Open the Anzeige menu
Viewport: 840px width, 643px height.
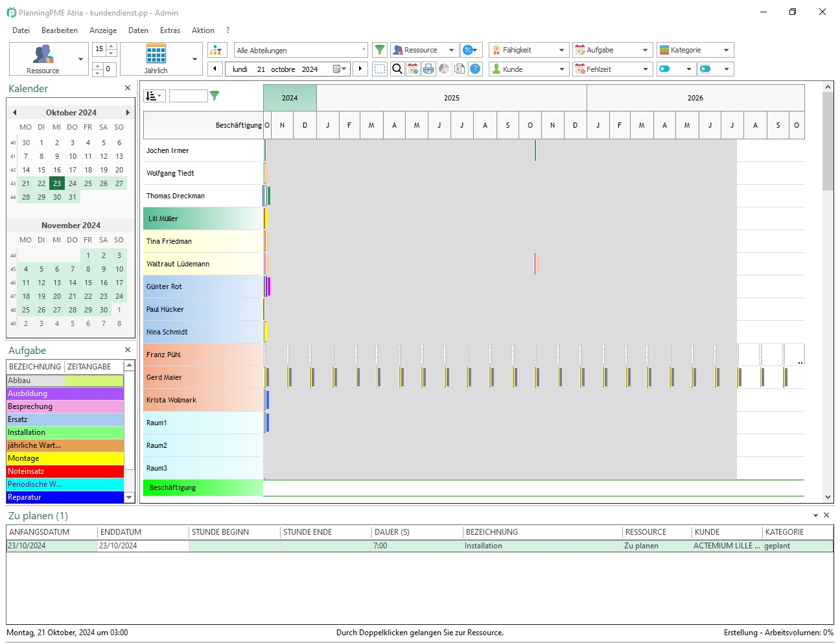(103, 30)
